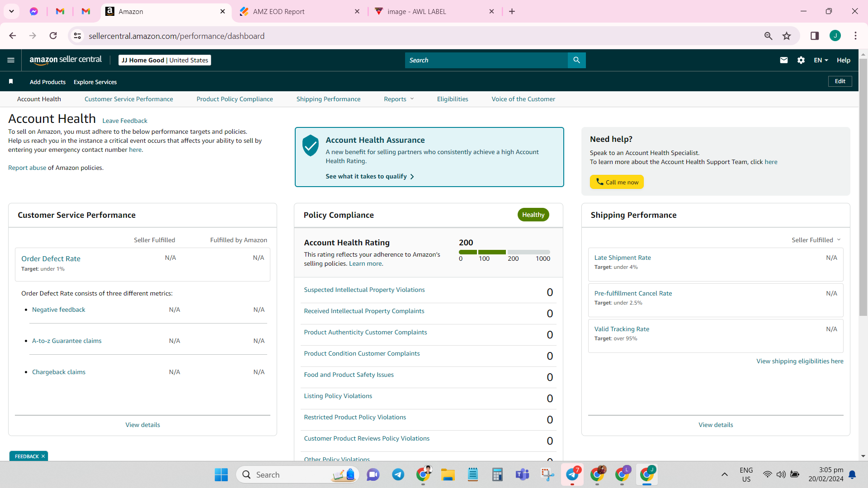
Task: Open Snipping Tool from the taskbar
Action: 547,474
